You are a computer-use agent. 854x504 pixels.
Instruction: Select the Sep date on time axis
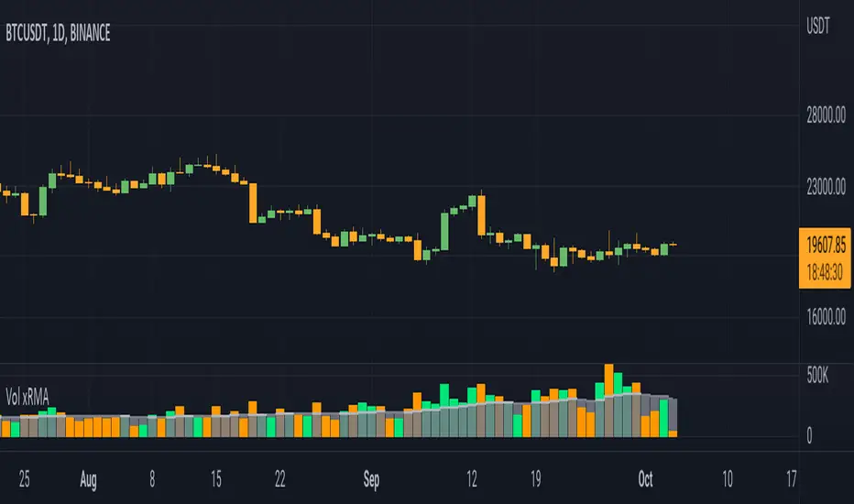coord(372,478)
